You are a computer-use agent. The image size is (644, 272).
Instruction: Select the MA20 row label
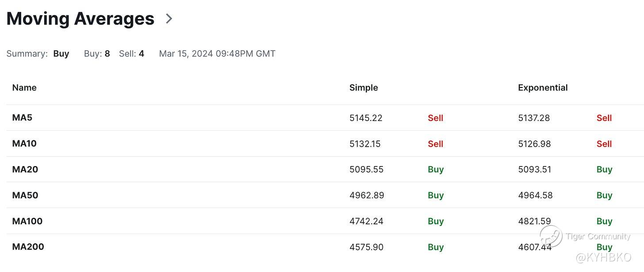[x=25, y=169]
